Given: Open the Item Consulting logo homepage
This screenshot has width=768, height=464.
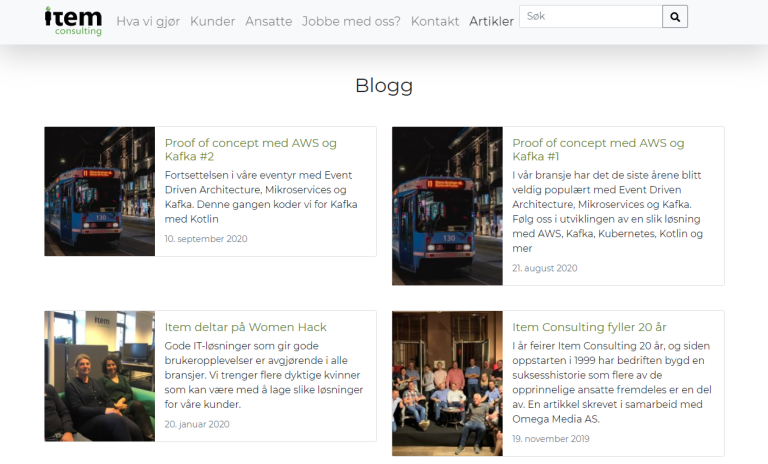Looking at the screenshot, I should pyautogui.click(x=73, y=21).
